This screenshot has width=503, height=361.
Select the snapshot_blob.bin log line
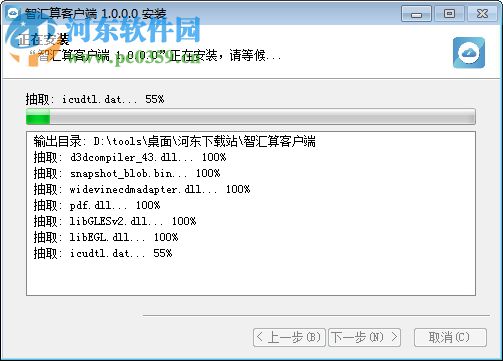coord(127,173)
